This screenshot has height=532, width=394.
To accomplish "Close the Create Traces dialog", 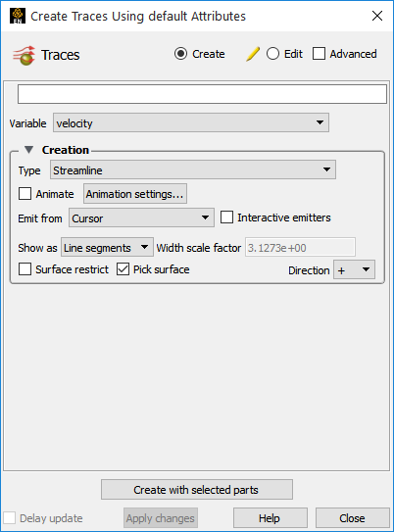I will (377, 16).
